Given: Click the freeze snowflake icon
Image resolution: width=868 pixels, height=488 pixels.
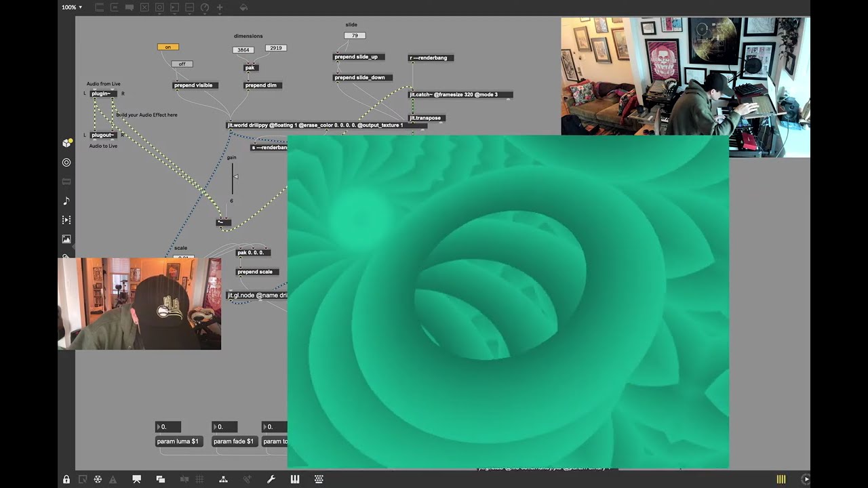Looking at the screenshot, I should (x=98, y=479).
